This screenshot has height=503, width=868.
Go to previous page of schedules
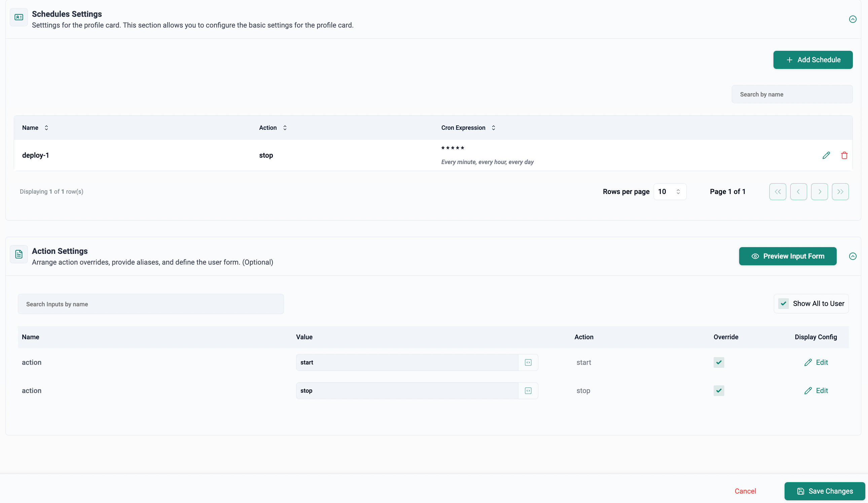pos(798,191)
